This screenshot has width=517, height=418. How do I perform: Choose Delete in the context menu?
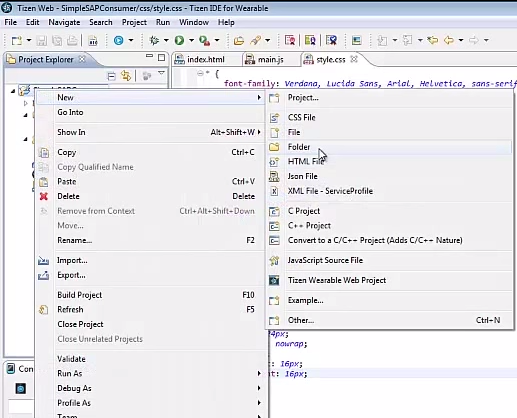(x=150, y=196)
